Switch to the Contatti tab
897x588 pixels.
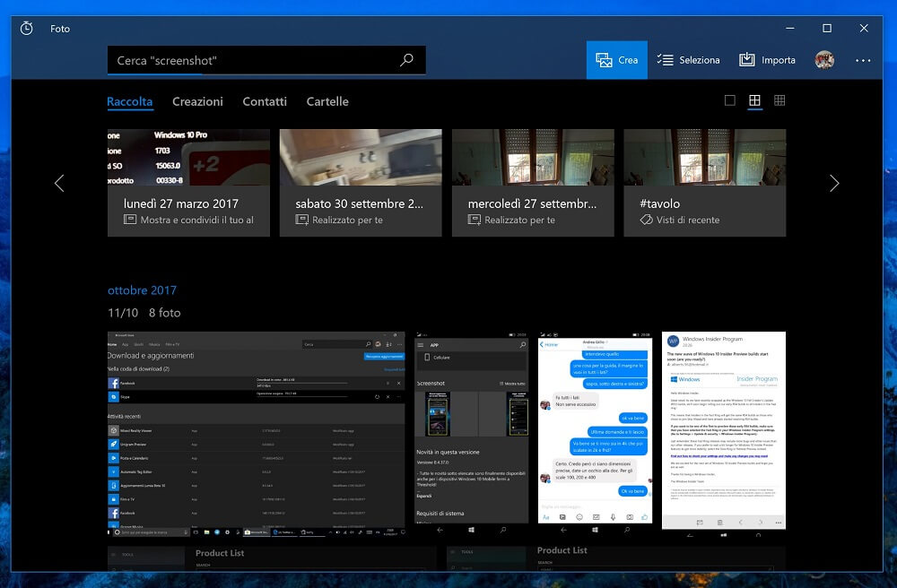pyautogui.click(x=265, y=101)
